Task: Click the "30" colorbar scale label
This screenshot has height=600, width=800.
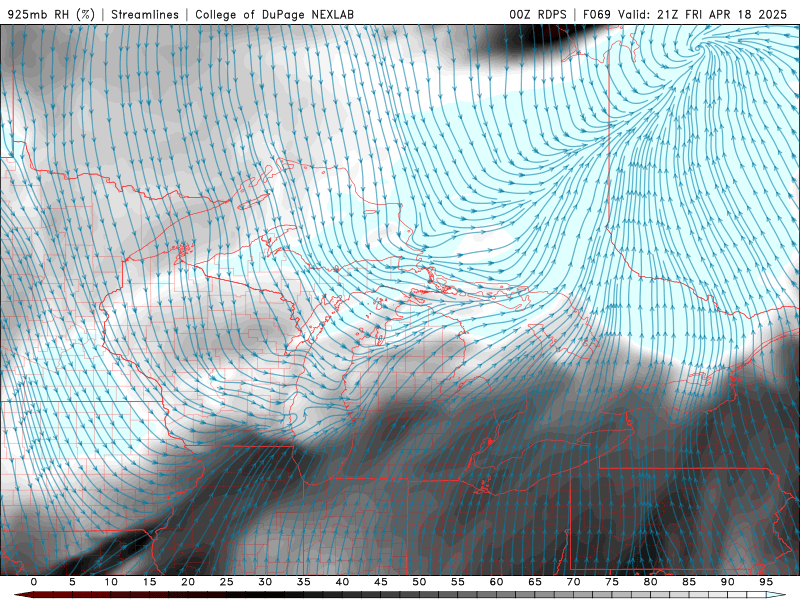Action: (x=265, y=582)
